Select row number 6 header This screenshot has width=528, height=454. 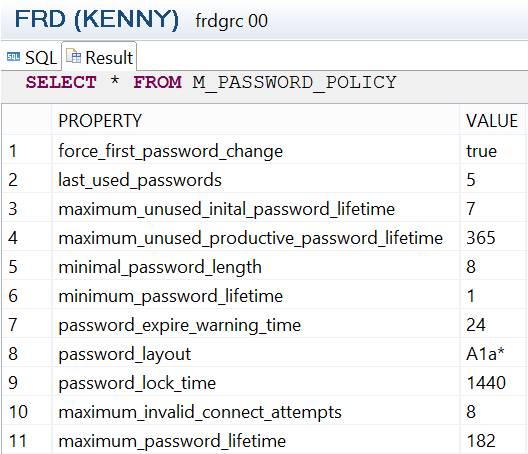[27, 296]
